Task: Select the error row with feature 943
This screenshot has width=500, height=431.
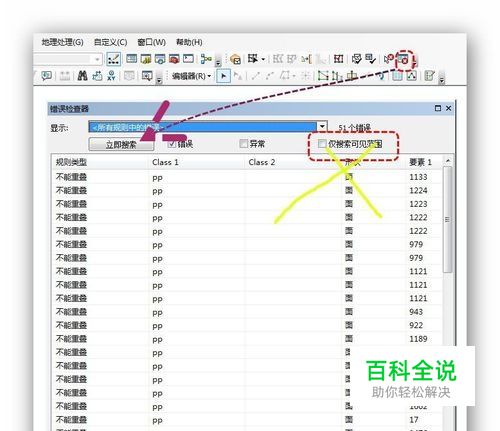Action: pos(247,312)
